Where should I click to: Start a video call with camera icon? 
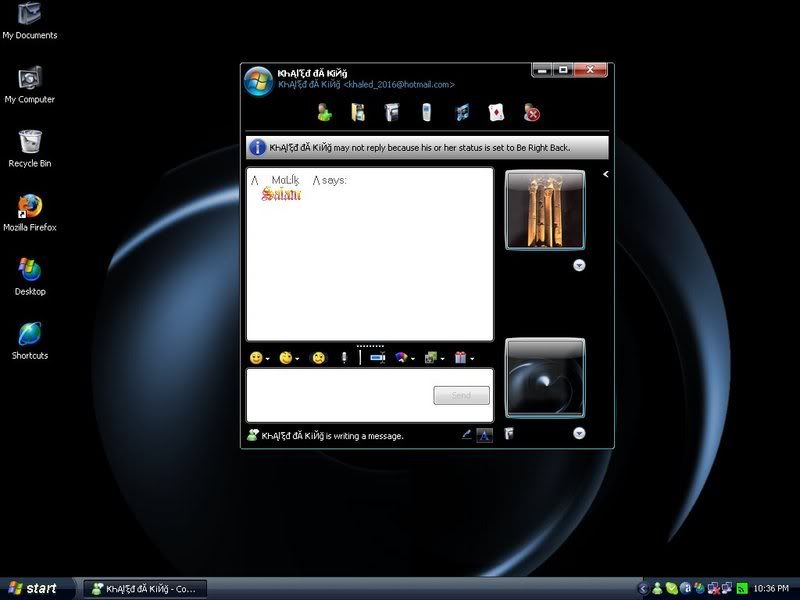pyautogui.click(x=392, y=113)
